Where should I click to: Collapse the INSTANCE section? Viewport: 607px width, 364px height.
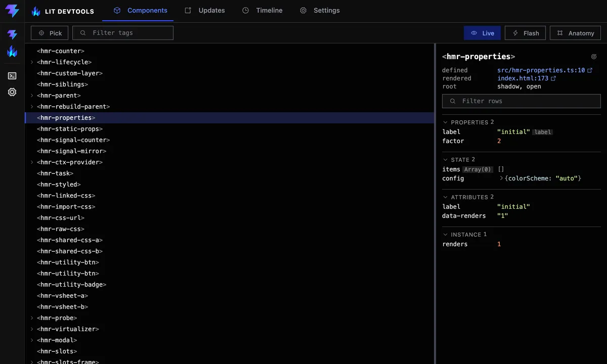click(x=464, y=235)
